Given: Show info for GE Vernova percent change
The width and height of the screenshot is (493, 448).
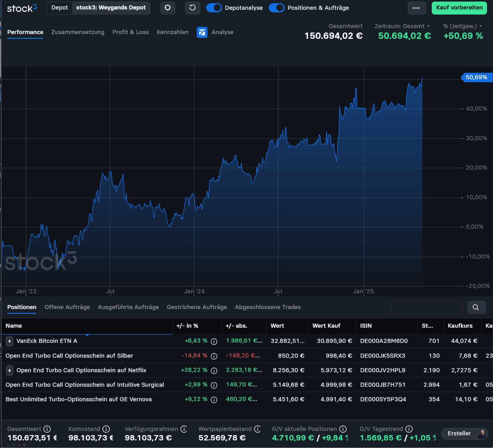Looking at the screenshot, I should point(214,399).
